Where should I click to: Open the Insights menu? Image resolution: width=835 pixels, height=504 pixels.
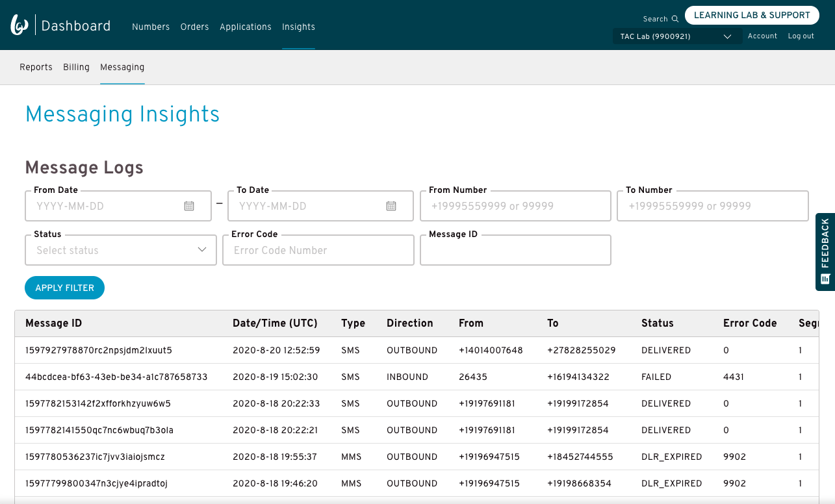click(x=298, y=27)
